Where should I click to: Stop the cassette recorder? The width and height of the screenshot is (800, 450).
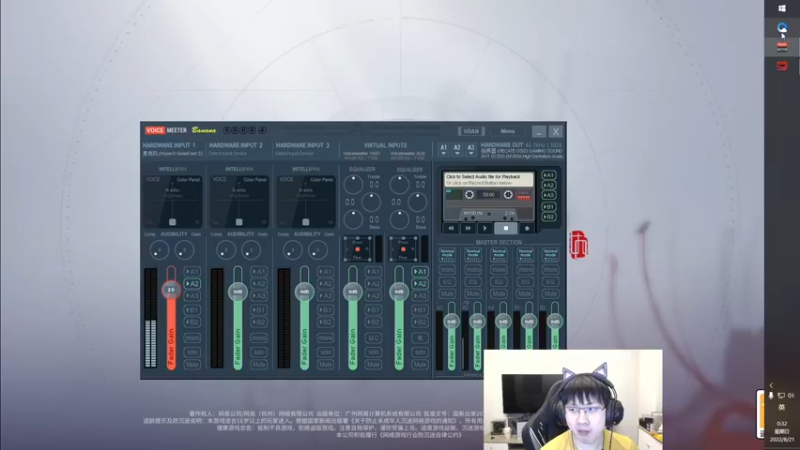point(506,228)
